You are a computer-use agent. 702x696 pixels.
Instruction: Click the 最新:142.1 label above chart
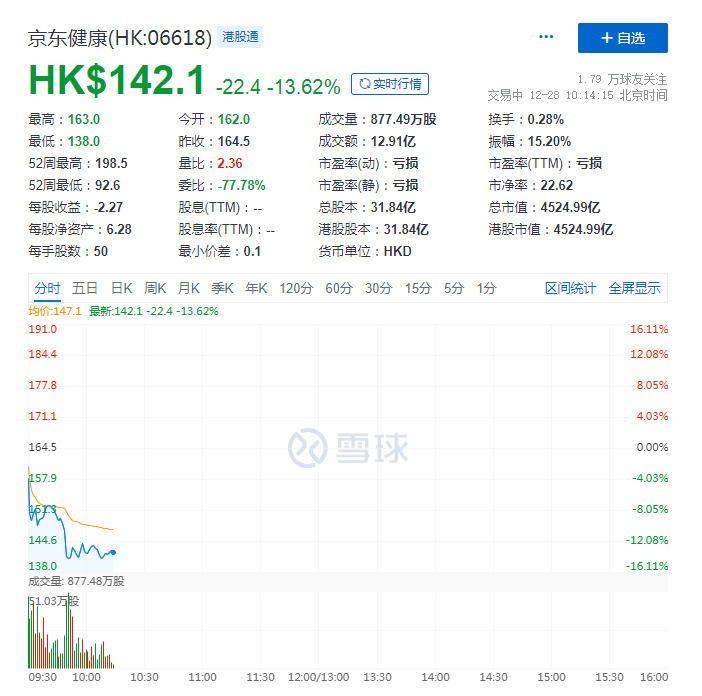click(154, 311)
